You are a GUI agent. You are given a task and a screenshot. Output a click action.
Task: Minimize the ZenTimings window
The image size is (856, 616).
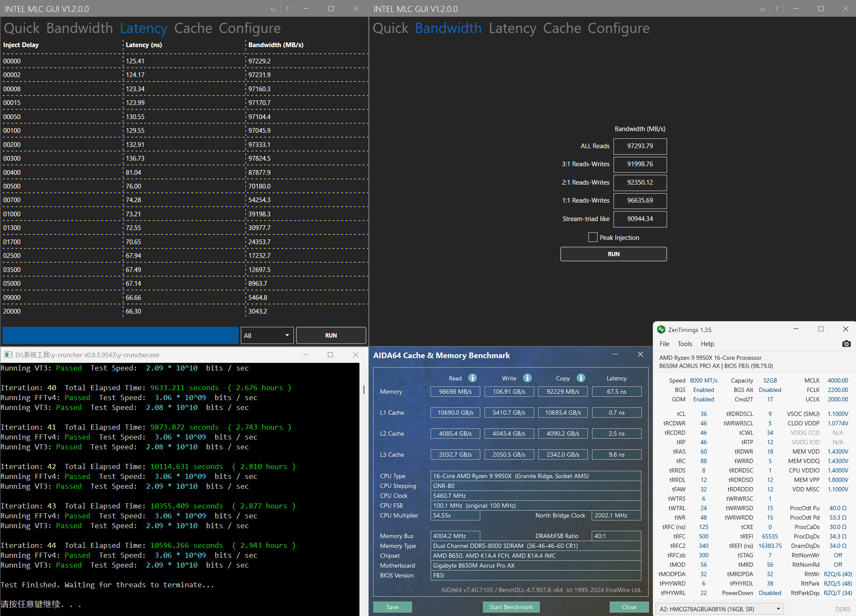point(796,329)
